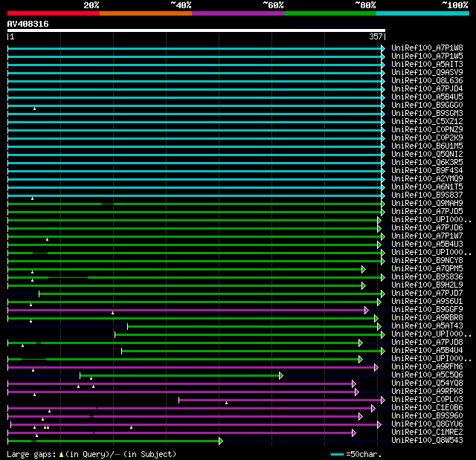Click the purple ~60% identity color segment
The height and width of the screenshot is (460, 476).
tap(238, 13)
